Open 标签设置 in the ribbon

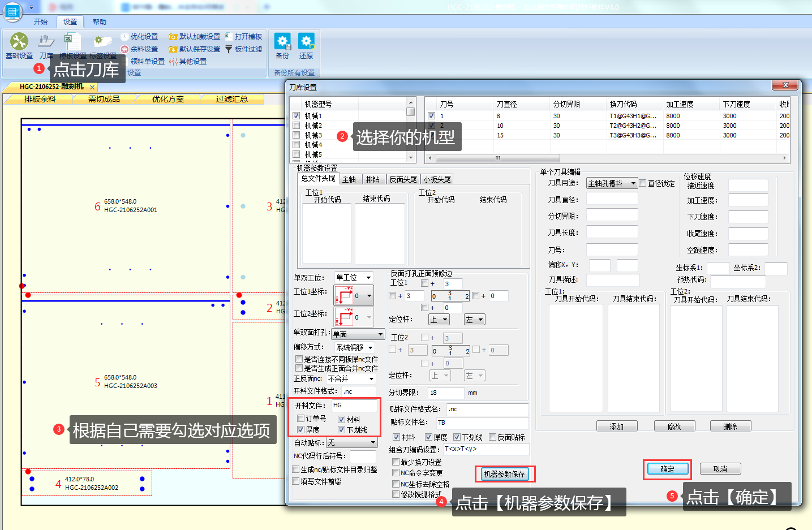coord(102,46)
